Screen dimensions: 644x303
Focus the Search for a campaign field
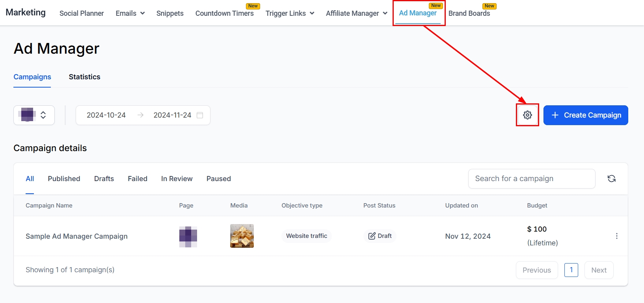pyautogui.click(x=531, y=179)
